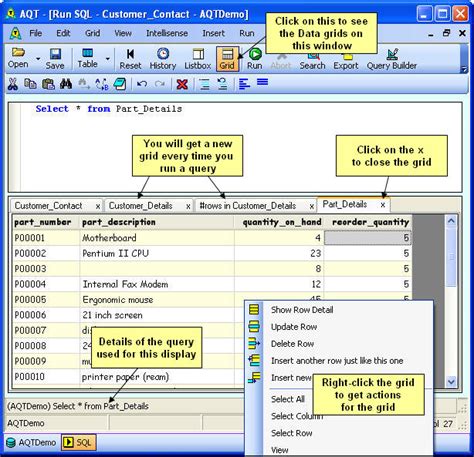Click the SQL window button in the taskbar
The height and width of the screenshot is (457, 474).
pyautogui.click(x=79, y=442)
